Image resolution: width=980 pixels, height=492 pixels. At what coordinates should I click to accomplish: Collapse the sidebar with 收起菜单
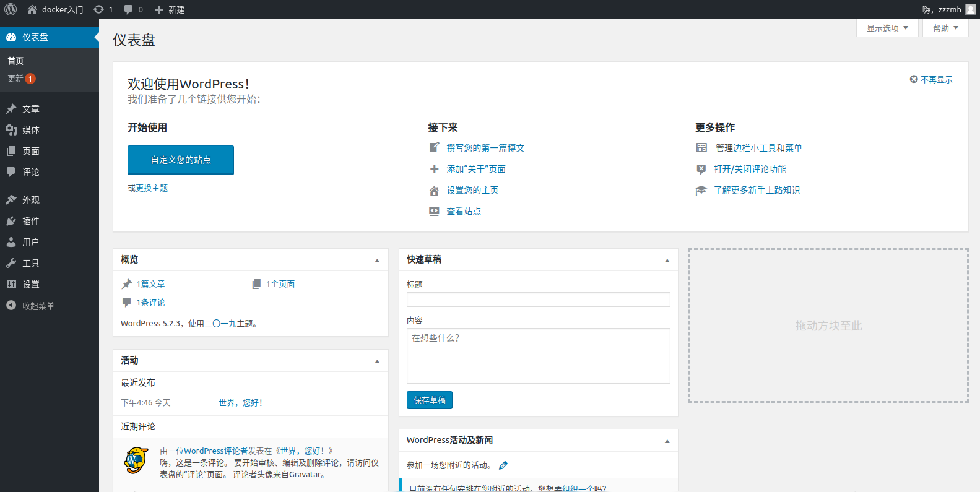37,306
